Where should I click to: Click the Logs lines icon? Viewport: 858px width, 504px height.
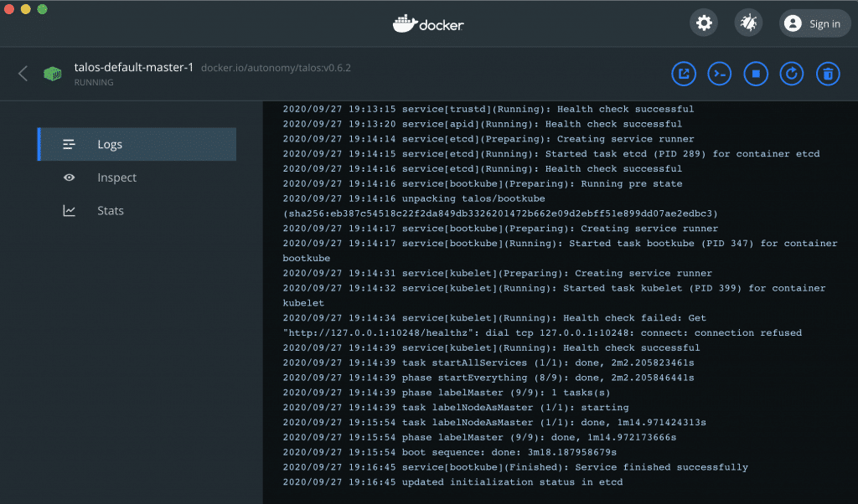(x=69, y=144)
